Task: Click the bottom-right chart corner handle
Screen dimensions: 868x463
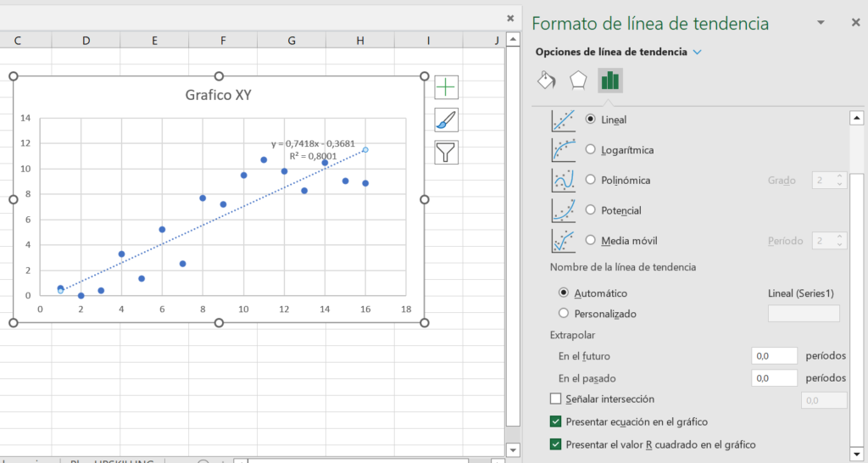Action: tap(425, 323)
